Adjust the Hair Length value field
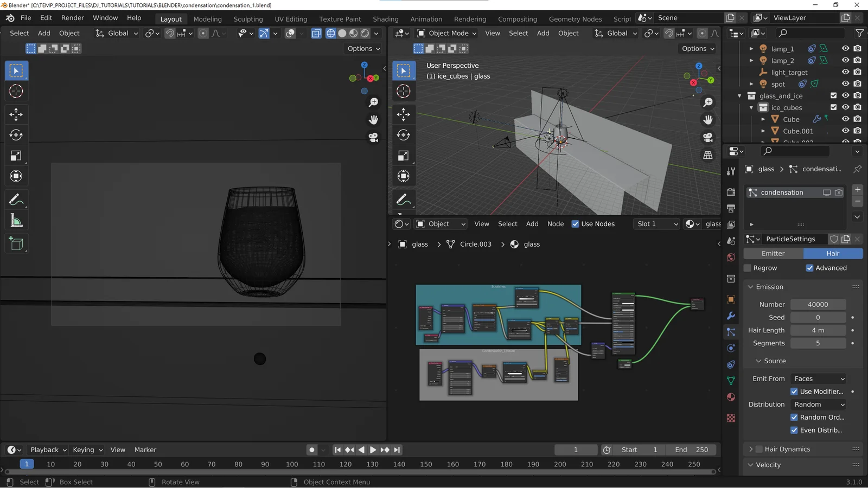868x488 pixels. 818,330
